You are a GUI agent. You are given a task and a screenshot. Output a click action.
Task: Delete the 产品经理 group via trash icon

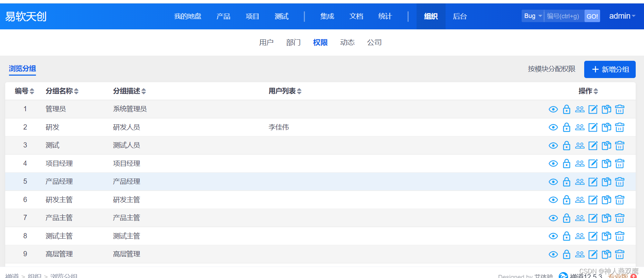coord(619,182)
